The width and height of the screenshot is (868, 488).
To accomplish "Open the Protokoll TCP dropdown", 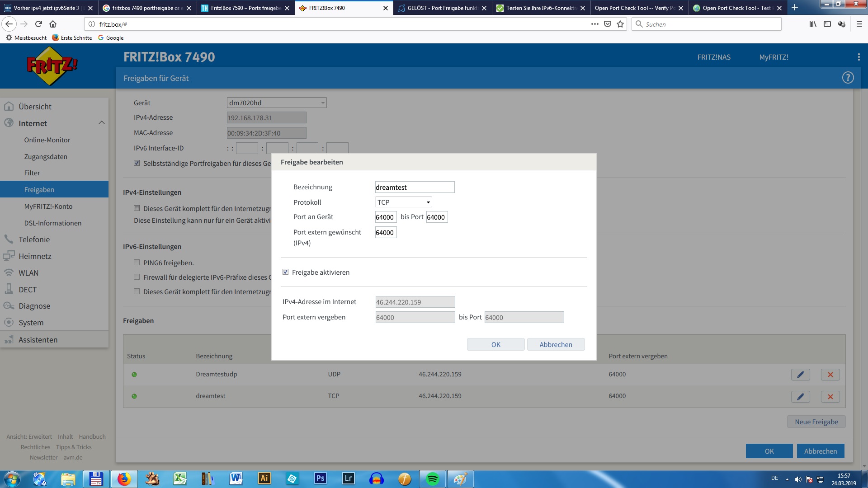I will (x=404, y=202).
